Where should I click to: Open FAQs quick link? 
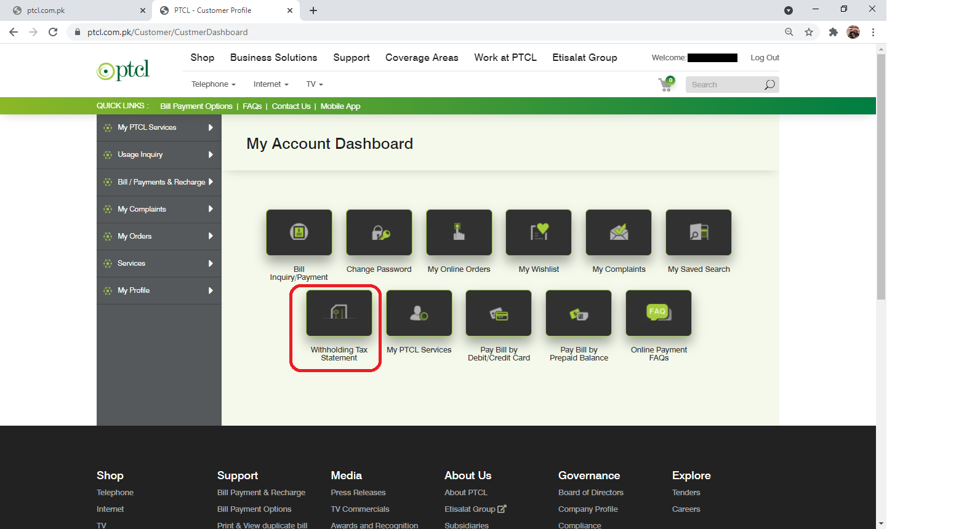pyautogui.click(x=252, y=106)
